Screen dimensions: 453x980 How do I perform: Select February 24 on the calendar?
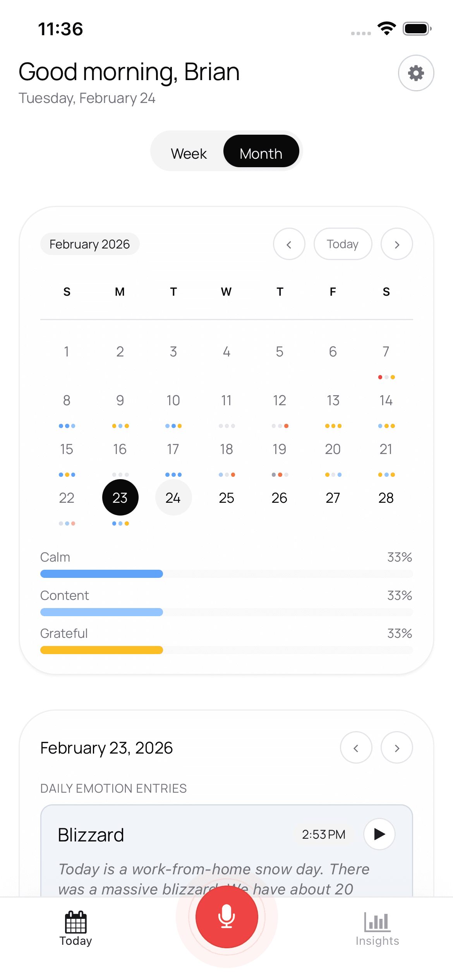173,498
